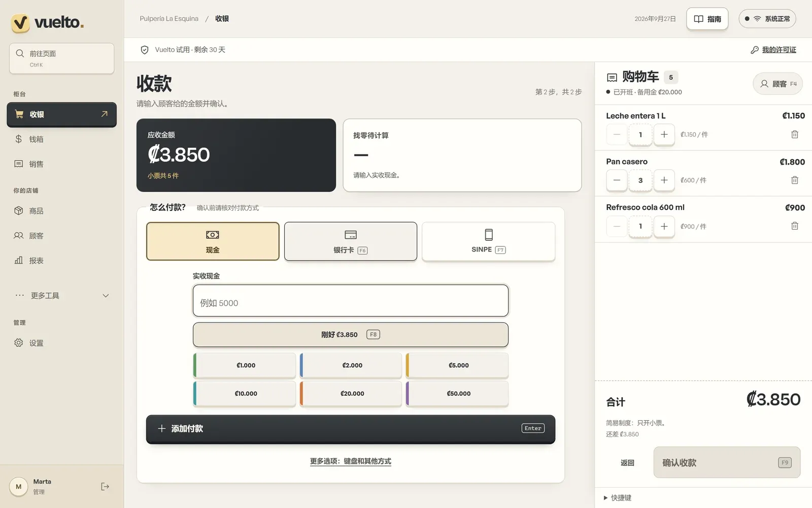The width and height of the screenshot is (812, 508).
Task: Click 确认收款 confirm button
Action: click(x=727, y=462)
